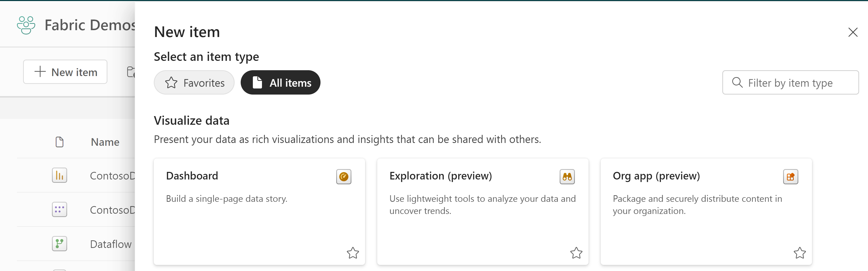Click the Exploration binoculars icon

tap(567, 177)
